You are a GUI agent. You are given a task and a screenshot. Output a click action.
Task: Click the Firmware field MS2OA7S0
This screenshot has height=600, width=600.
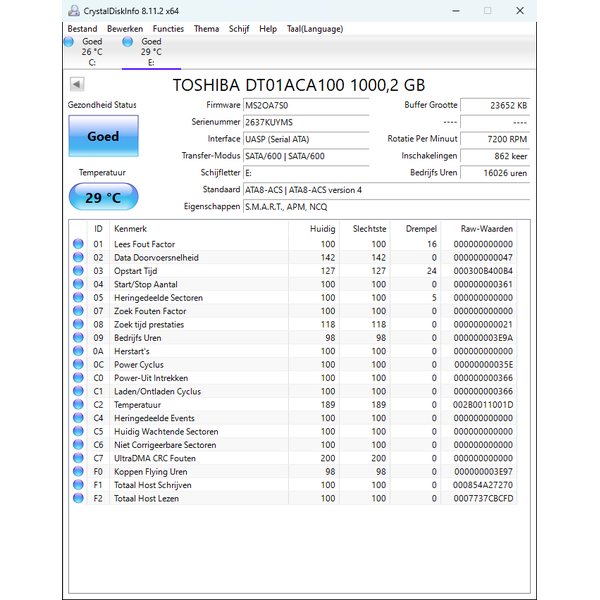tap(306, 105)
